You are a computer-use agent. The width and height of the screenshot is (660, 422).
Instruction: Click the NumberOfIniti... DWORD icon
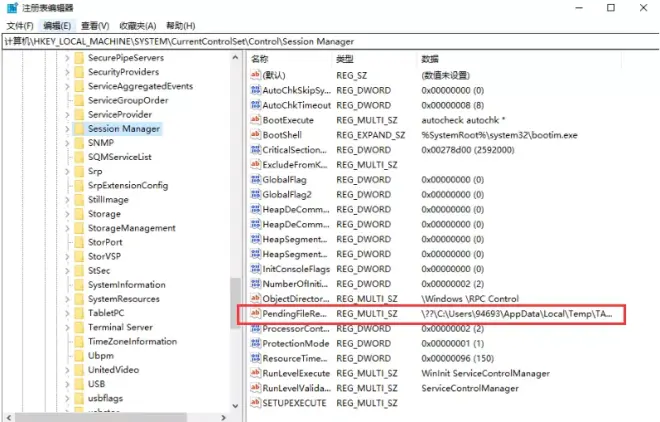coord(255,284)
